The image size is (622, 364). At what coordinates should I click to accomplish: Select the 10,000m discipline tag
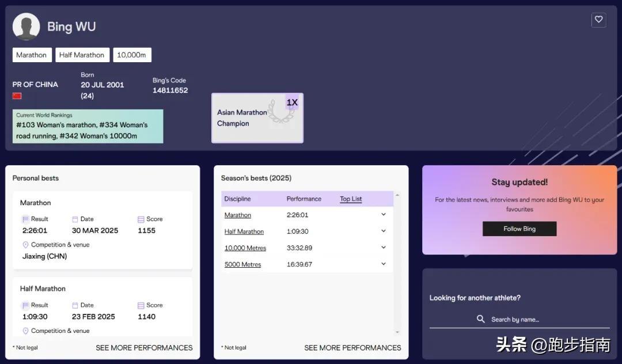(x=131, y=55)
